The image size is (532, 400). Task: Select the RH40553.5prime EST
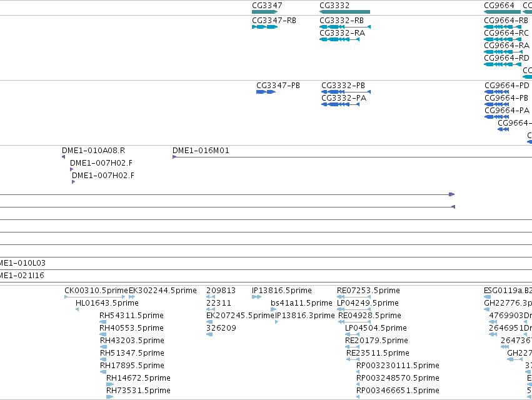point(103,334)
